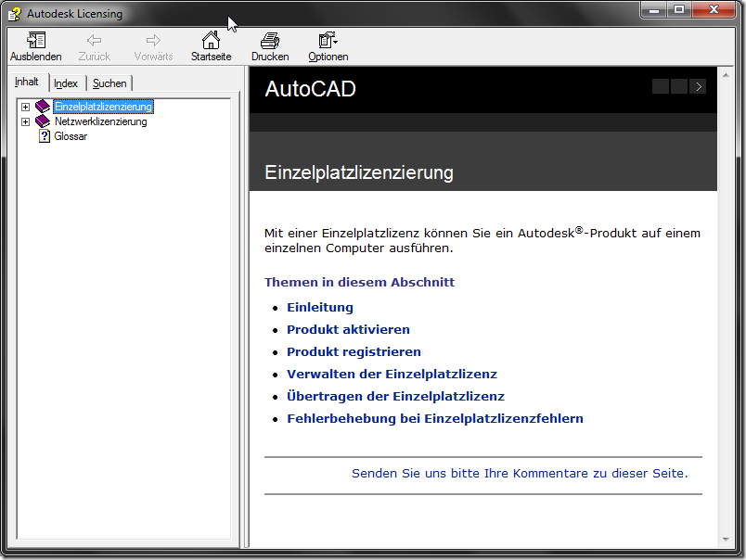
Task: Click the Senden Sie uns Kommentare link
Action: pos(520,474)
